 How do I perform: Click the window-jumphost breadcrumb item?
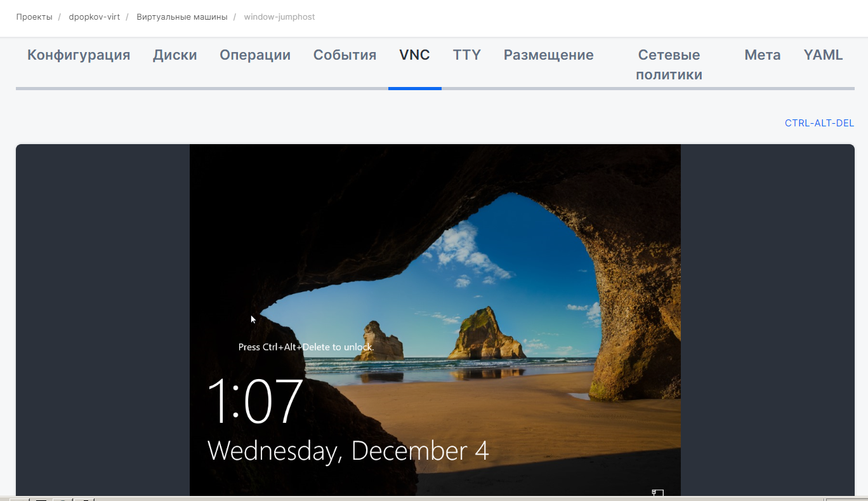click(x=279, y=17)
